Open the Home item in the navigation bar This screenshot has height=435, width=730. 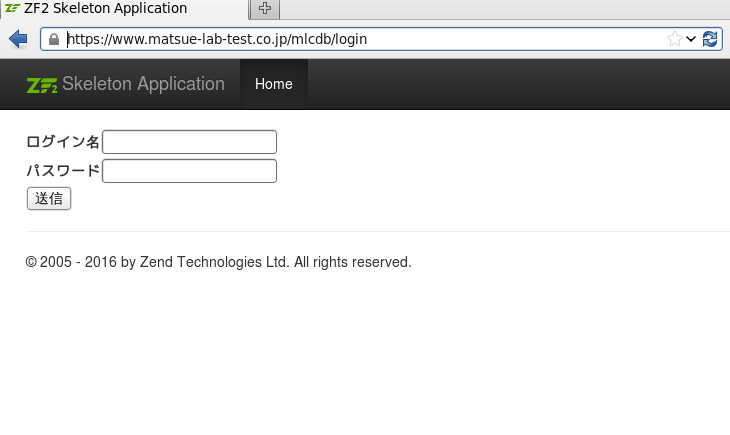coord(273,84)
